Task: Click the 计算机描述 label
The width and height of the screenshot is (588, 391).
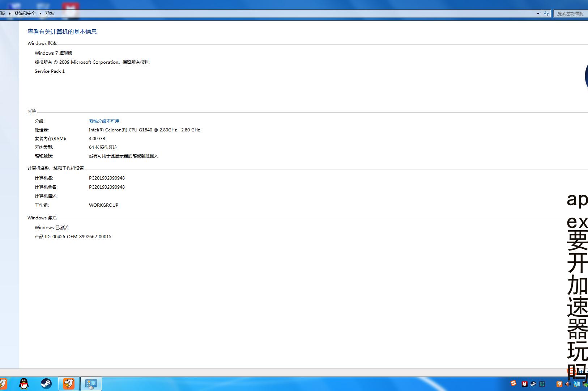Action: pos(46,196)
